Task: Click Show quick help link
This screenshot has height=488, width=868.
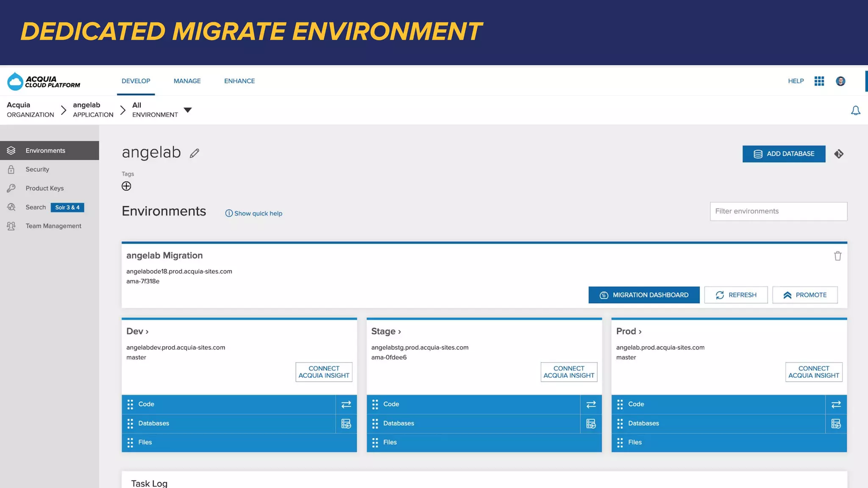Action: [x=253, y=213]
